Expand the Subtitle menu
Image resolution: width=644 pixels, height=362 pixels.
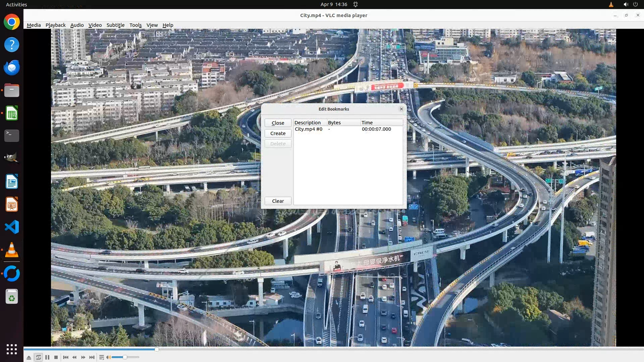point(115,25)
